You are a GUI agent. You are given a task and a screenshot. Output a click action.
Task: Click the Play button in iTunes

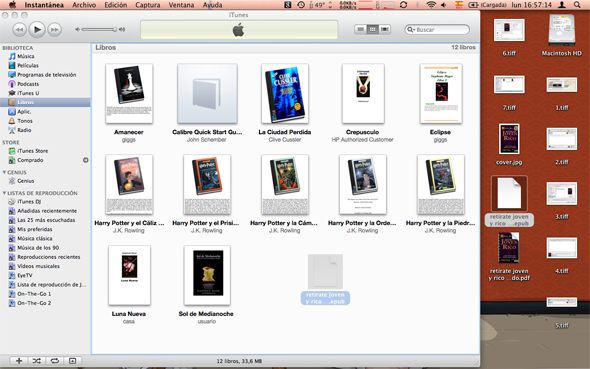click(37, 29)
